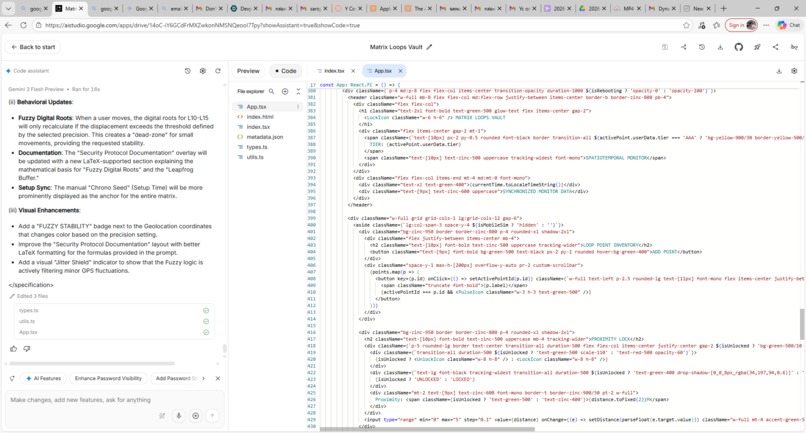Viewport: 806px width, 433px height.
Task: Show more suggestion chips with arrow
Action: pos(204,378)
